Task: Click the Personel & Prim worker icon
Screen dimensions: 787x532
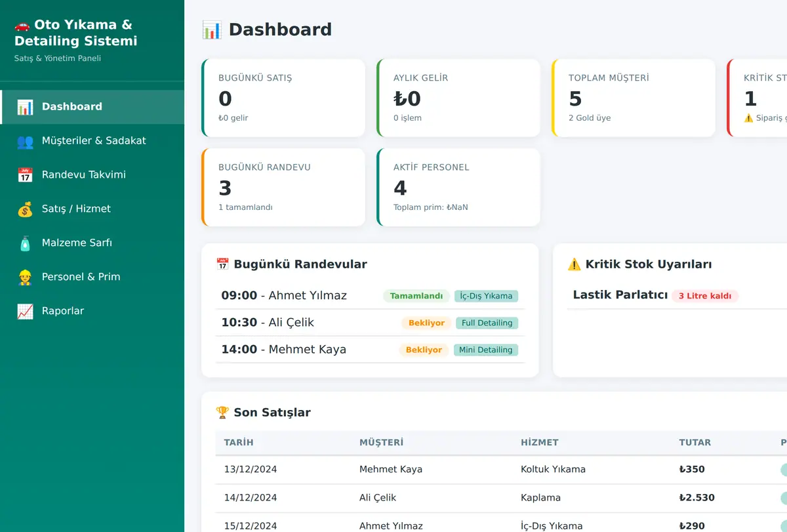Action: [x=25, y=277]
